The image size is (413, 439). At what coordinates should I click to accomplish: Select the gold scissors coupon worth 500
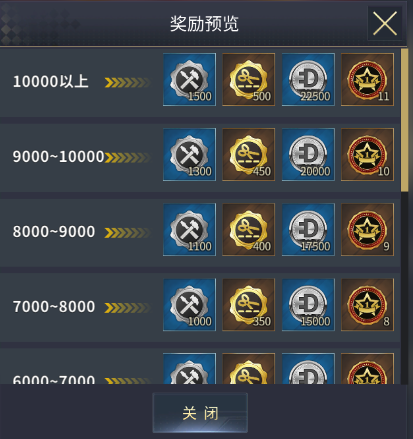click(249, 80)
